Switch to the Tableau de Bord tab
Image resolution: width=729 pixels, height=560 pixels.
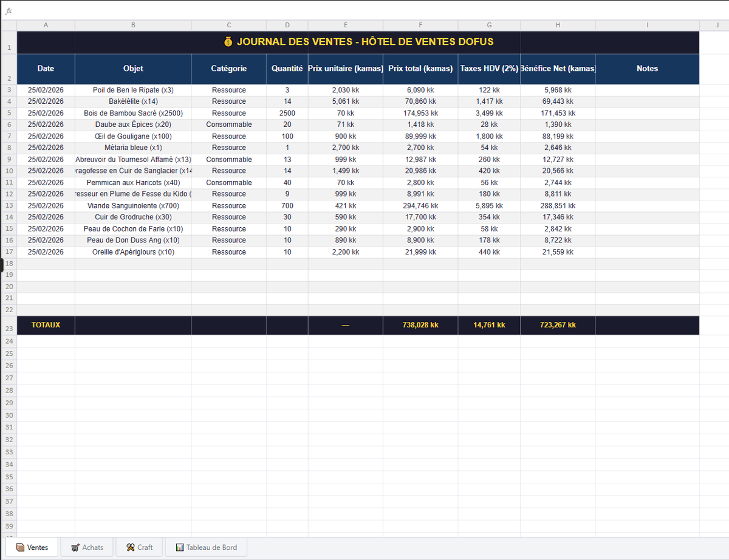pyautogui.click(x=206, y=547)
